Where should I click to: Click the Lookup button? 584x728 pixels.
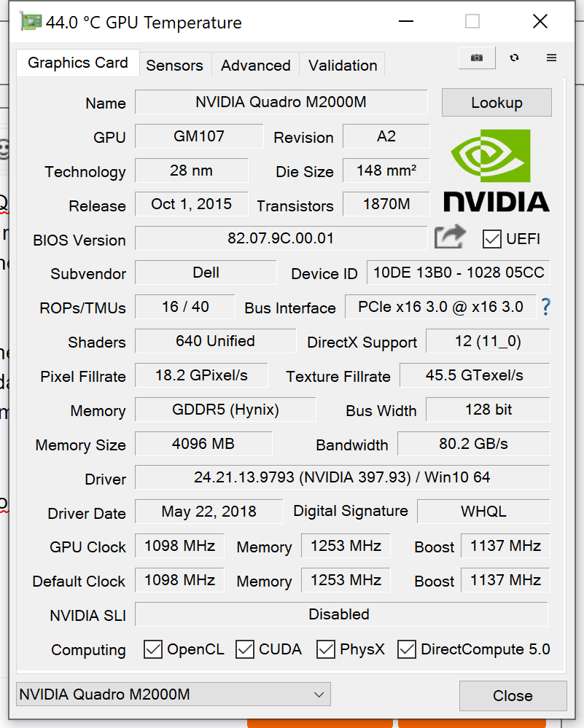coord(497,102)
